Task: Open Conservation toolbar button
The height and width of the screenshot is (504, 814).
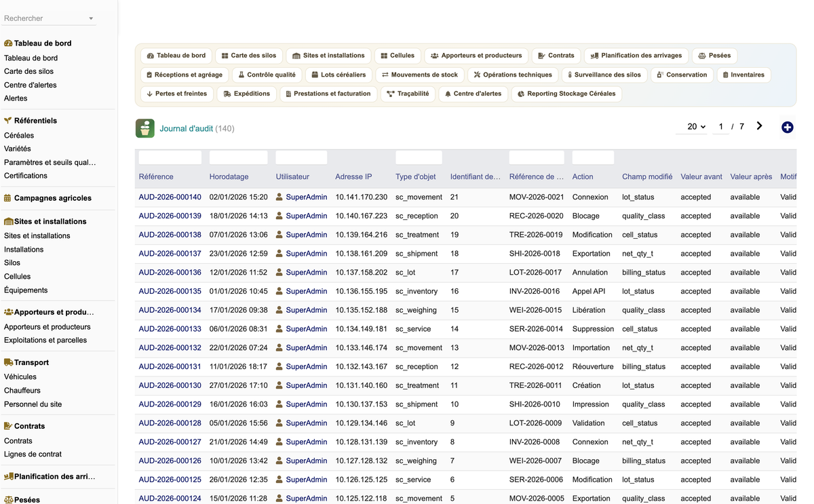Action: click(x=682, y=75)
